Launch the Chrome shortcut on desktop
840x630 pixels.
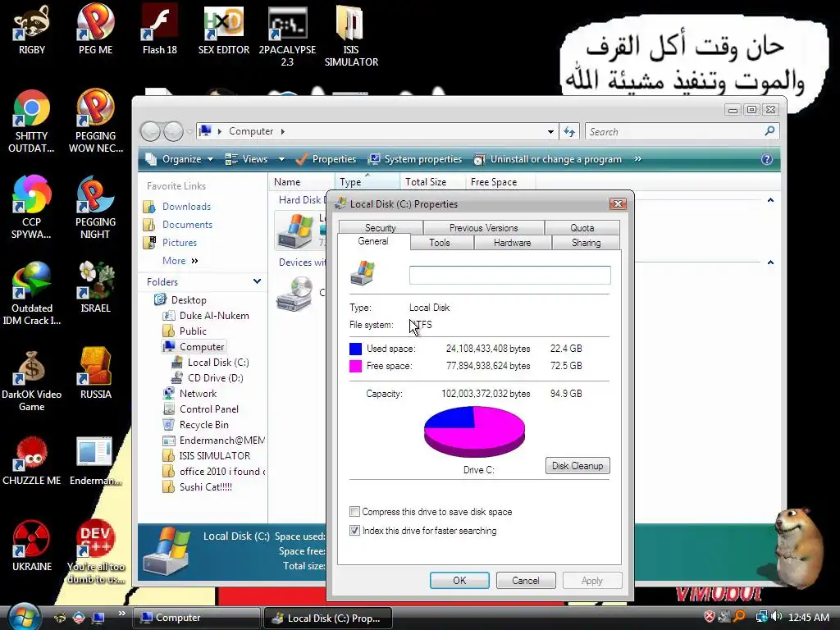tap(32, 121)
